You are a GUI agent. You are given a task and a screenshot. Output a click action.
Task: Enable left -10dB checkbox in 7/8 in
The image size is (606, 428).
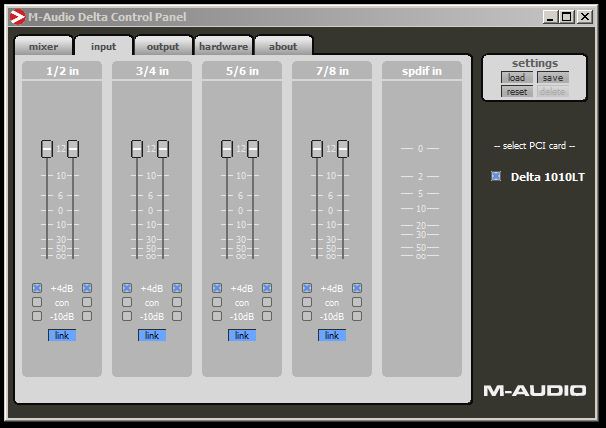[307, 316]
